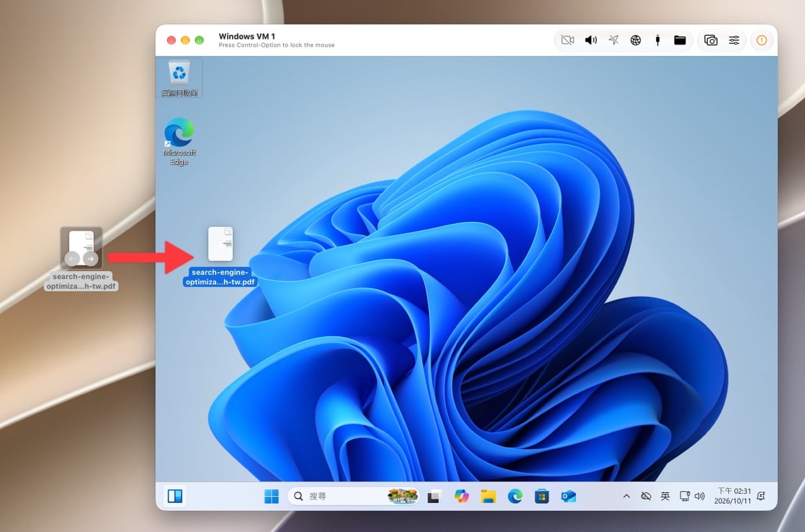This screenshot has width=805, height=532.
Task: Open the USB devices connector icon
Action: pyautogui.click(x=657, y=40)
